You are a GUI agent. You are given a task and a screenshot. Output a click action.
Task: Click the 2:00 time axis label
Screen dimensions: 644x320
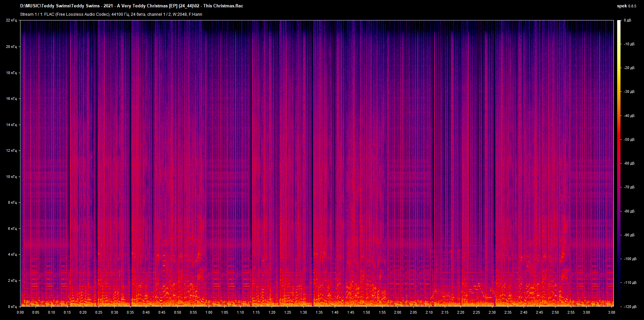[397, 312]
